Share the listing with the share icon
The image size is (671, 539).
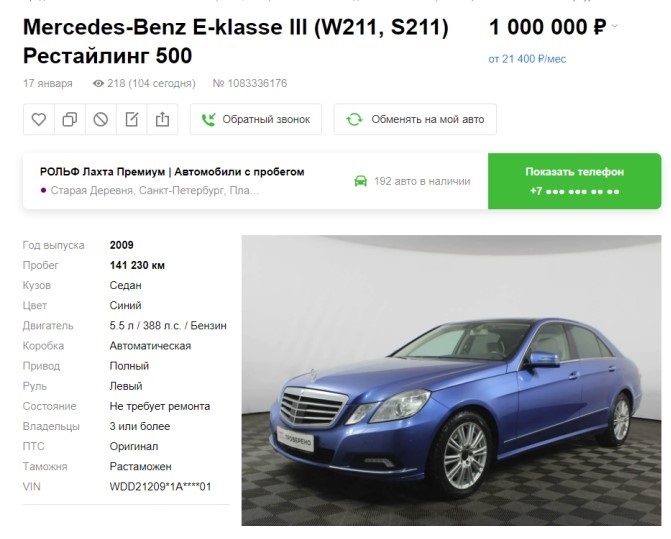[x=162, y=119]
